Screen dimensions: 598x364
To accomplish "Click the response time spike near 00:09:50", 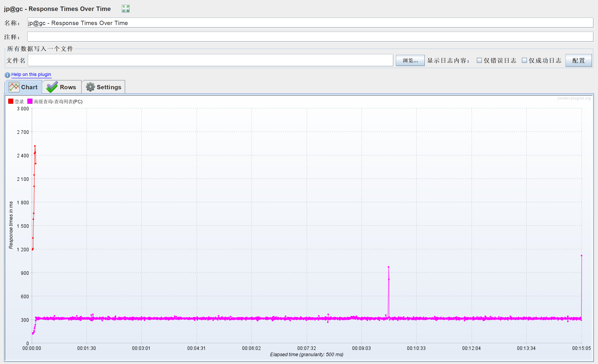I will pyautogui.click(x=388, y=267).
